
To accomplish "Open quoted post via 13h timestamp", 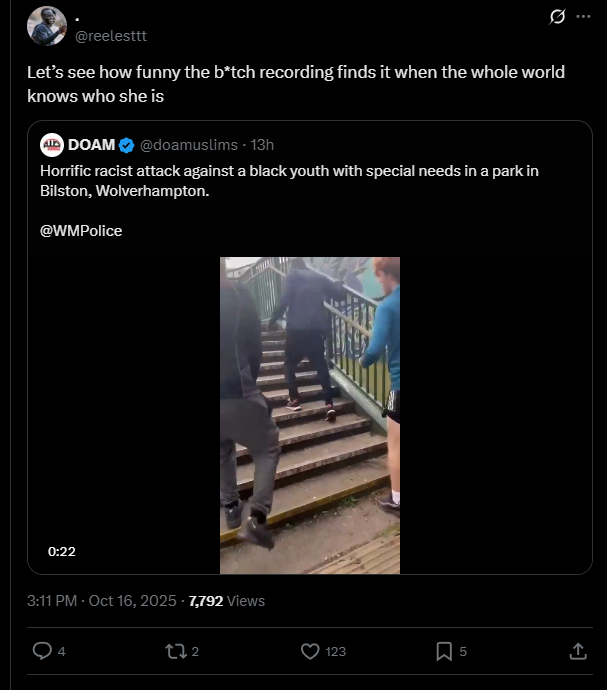I will 262,145.
